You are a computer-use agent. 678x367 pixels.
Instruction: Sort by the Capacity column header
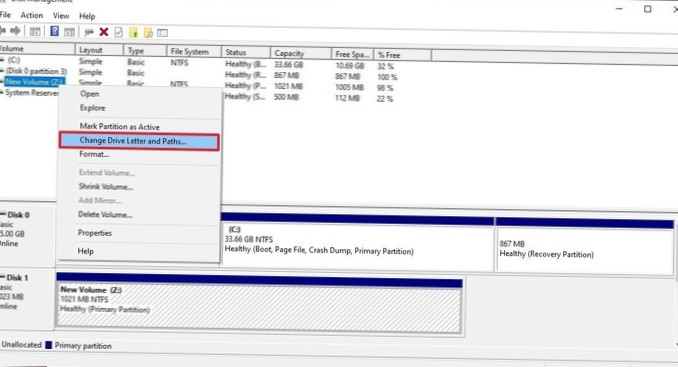[301, 53]
